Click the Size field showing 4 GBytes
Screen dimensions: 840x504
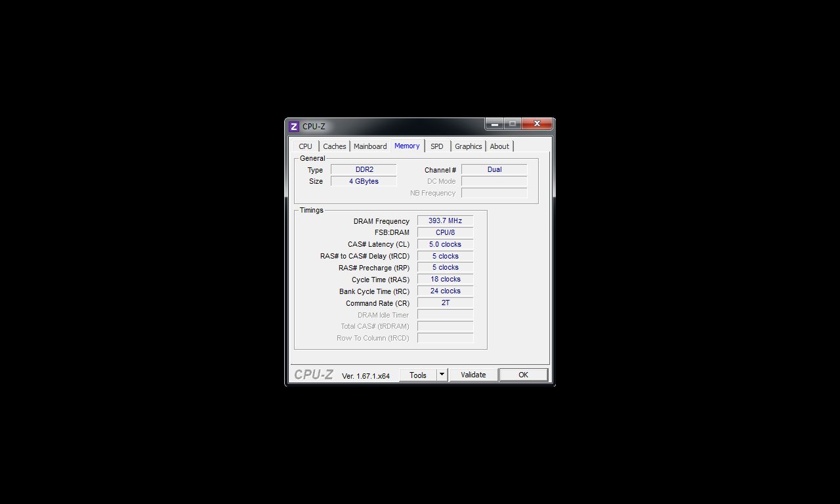(x=364, y=181)
